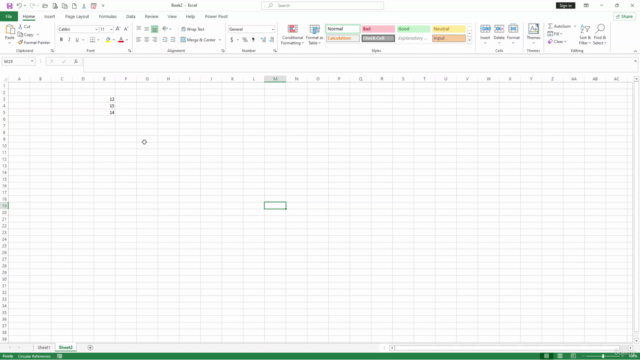Toggle Bold formatting
Screen dimensions: 640x360
[x=61, y=40]
